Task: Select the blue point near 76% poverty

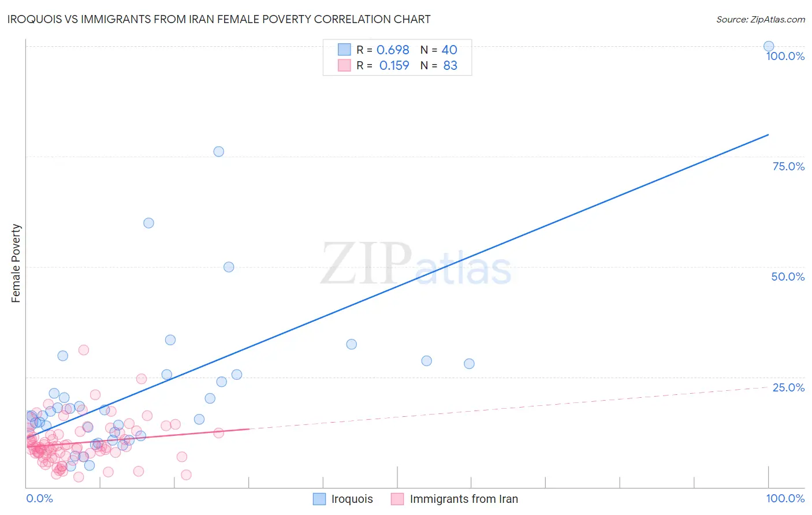Action: click(219, 151)
